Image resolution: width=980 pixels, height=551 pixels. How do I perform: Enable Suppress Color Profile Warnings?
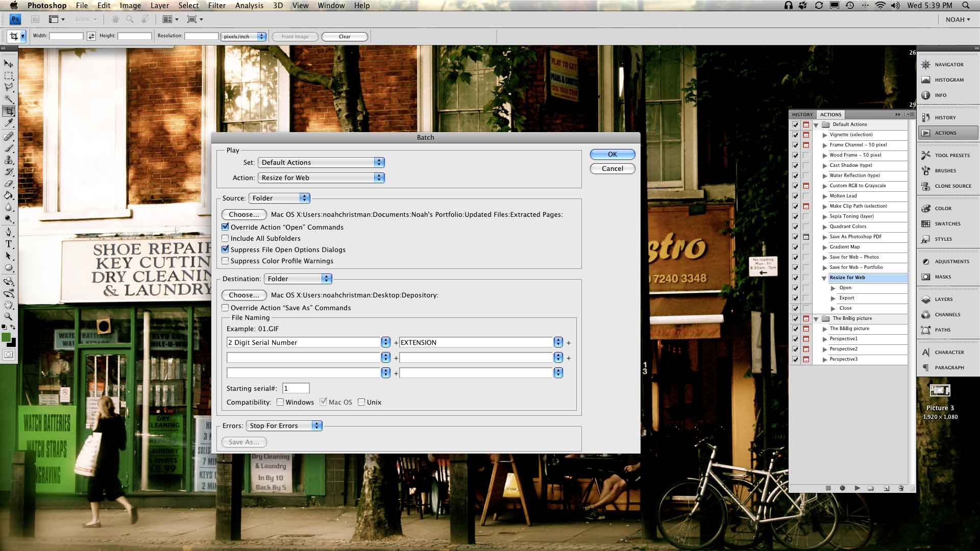point(225,261)
